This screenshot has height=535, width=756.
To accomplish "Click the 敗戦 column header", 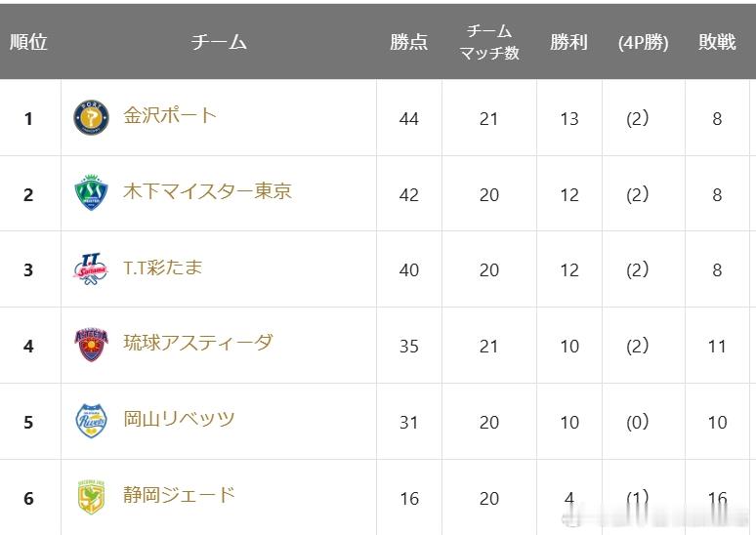I will 718,42.
